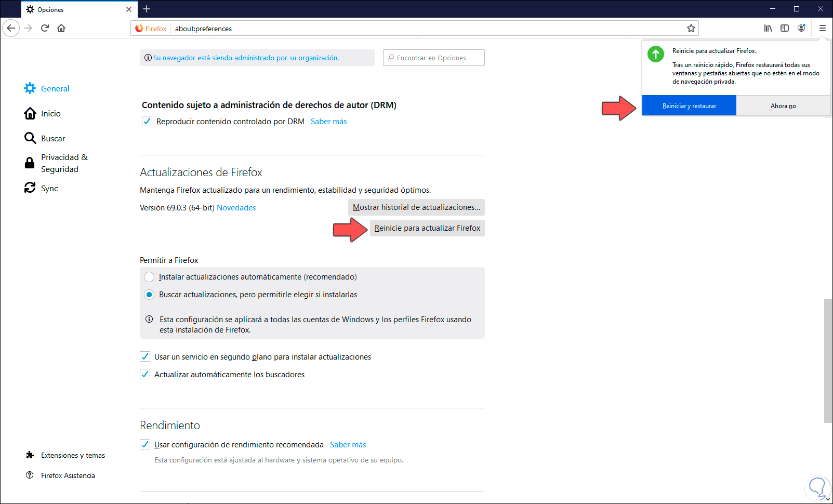
Task: Click the Buscar magnifier icon
Action: (30, 138)
